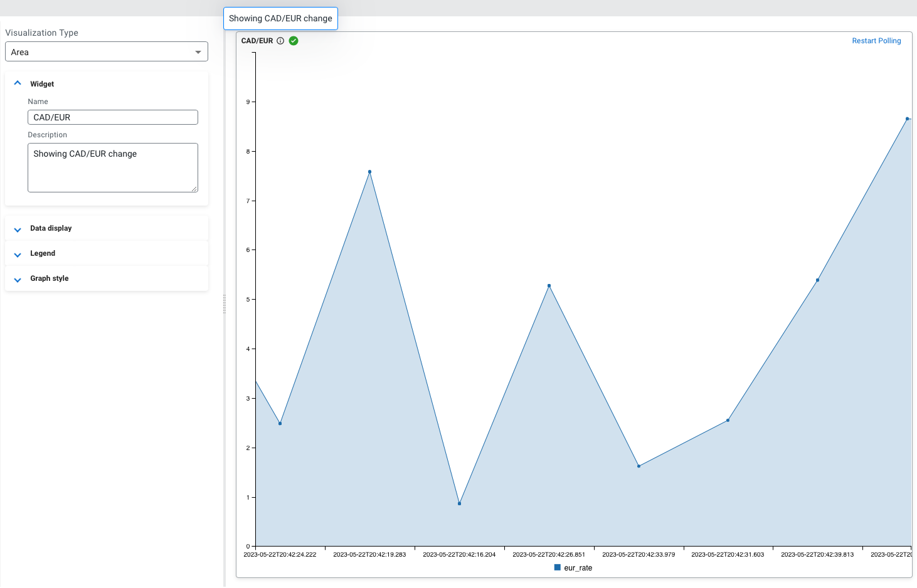The height and width of the screenshot is (588, 917).
Task: Toggle the eur_rate series legend label
Action: 578,568
